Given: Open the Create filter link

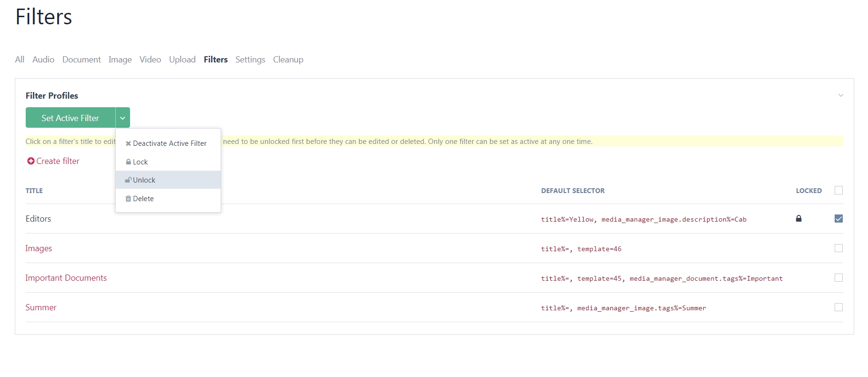Looking at the screenshot, I should coord(58,161).
